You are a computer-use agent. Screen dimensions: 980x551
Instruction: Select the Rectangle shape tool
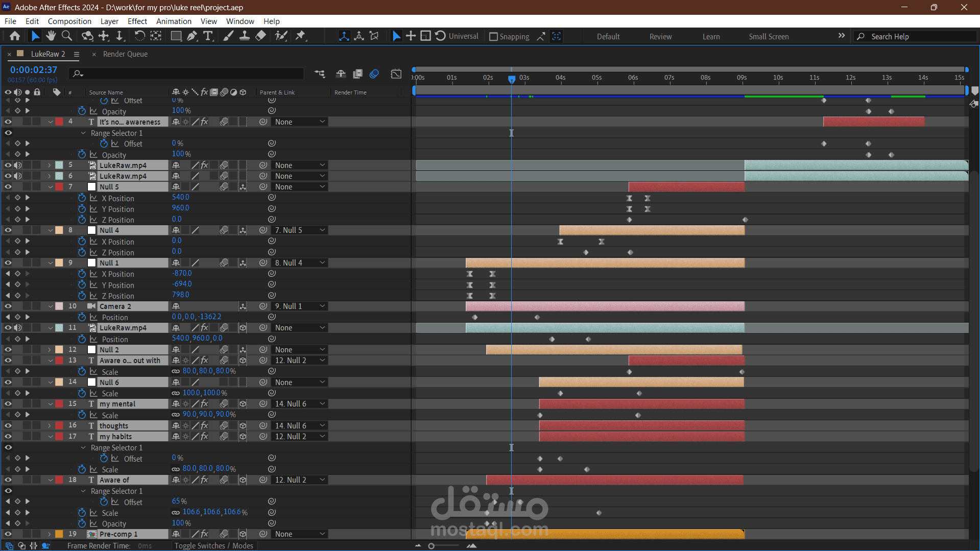point(176,36)
